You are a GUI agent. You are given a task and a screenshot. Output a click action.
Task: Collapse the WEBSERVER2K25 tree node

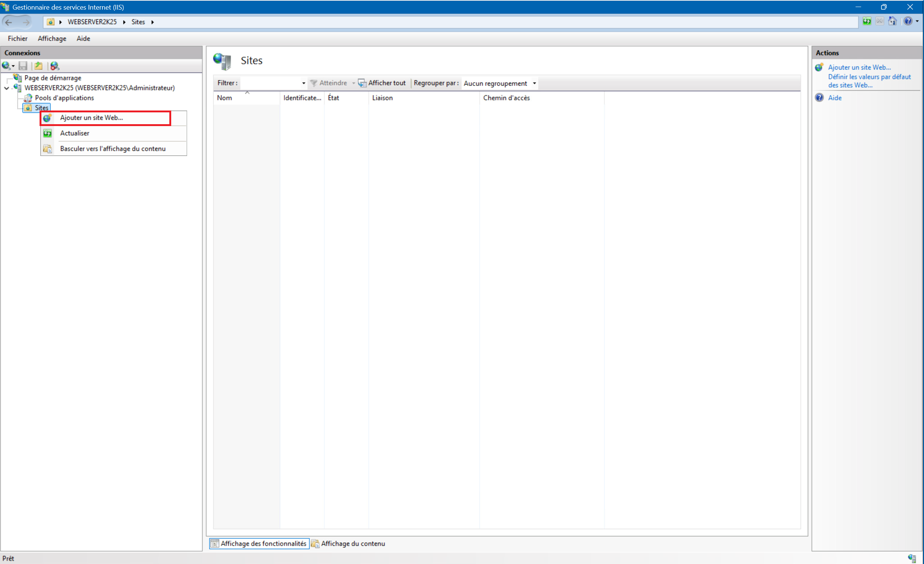point(6,88)
